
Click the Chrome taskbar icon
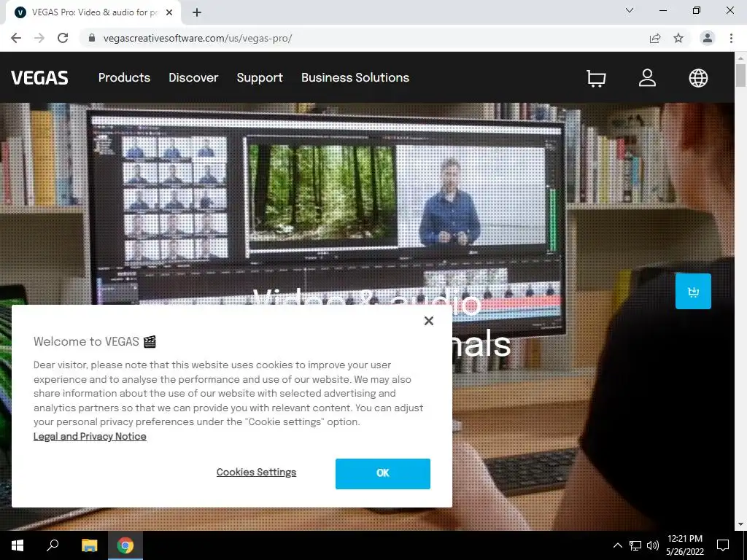coord(125,545)
